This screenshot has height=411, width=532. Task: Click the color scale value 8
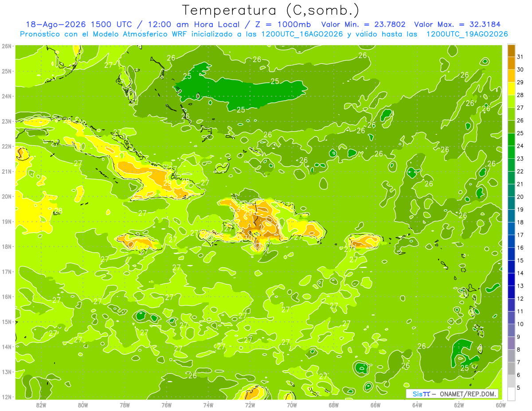[519, 350]
